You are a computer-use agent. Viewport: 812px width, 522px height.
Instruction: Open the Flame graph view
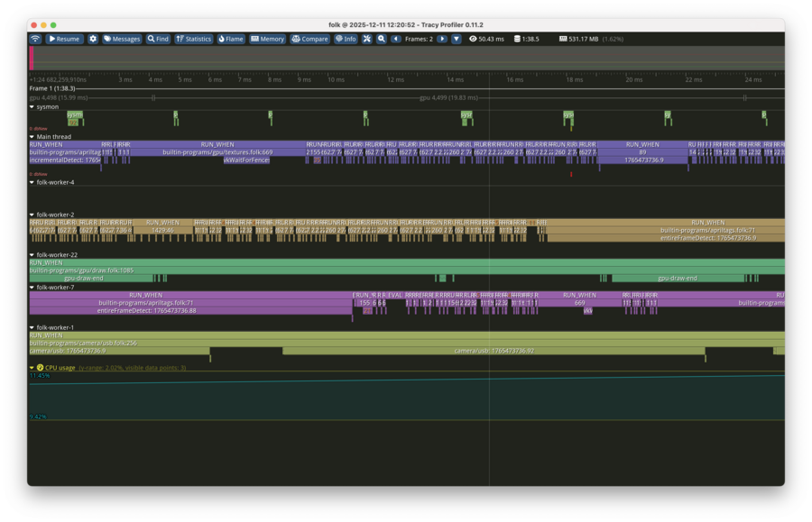tap(231, 39)
